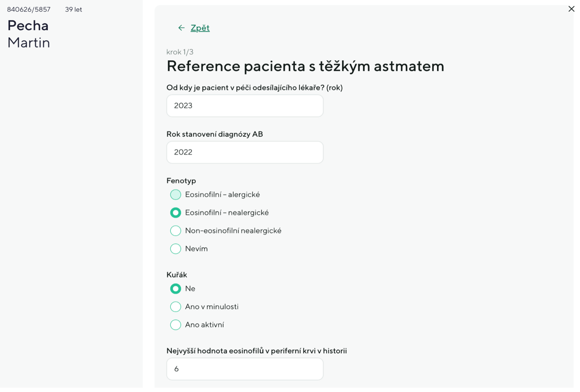Click the Fenotyp section label
The image size is (580, 392).
pyautogui.click(x=181, y=181)
